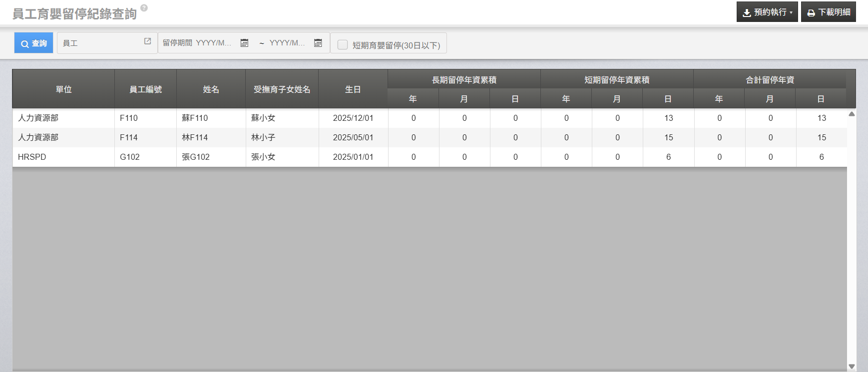Click the 受撫育子女姓名 column header
Viewport: 868px width, 372px height.
pos(282,89)
